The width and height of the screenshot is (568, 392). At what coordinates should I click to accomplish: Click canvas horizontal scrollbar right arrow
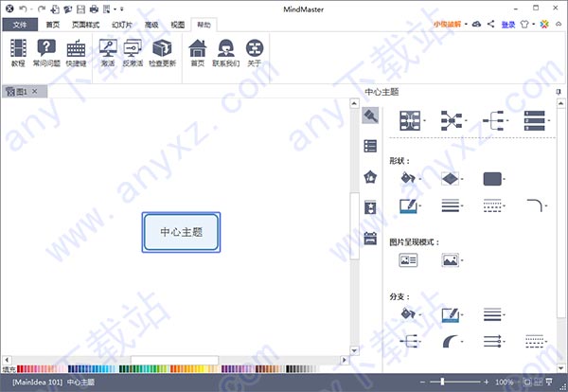tap(345, 360)
